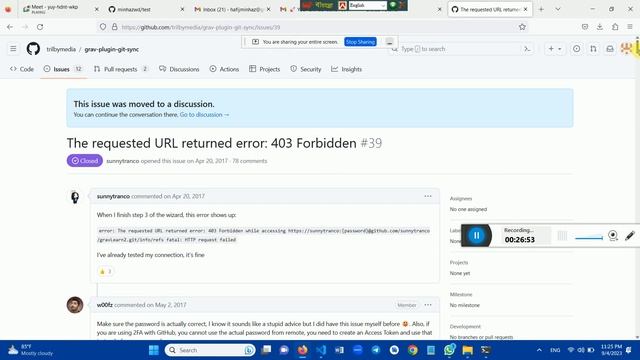Reload the current page

coord(40,27)
